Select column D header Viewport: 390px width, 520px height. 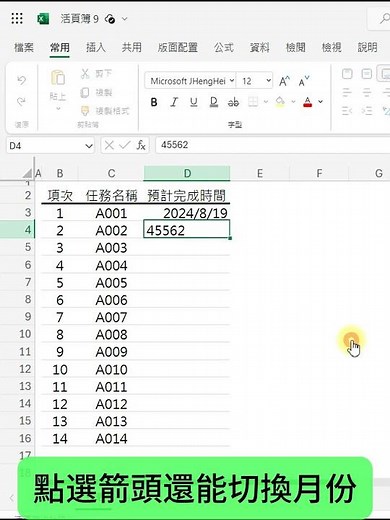[x=187, y=173]
